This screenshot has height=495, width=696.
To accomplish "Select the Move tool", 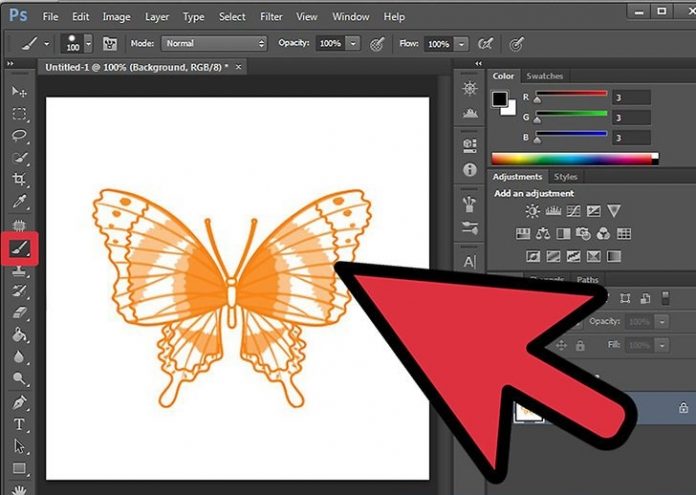I will coord(19,91).
